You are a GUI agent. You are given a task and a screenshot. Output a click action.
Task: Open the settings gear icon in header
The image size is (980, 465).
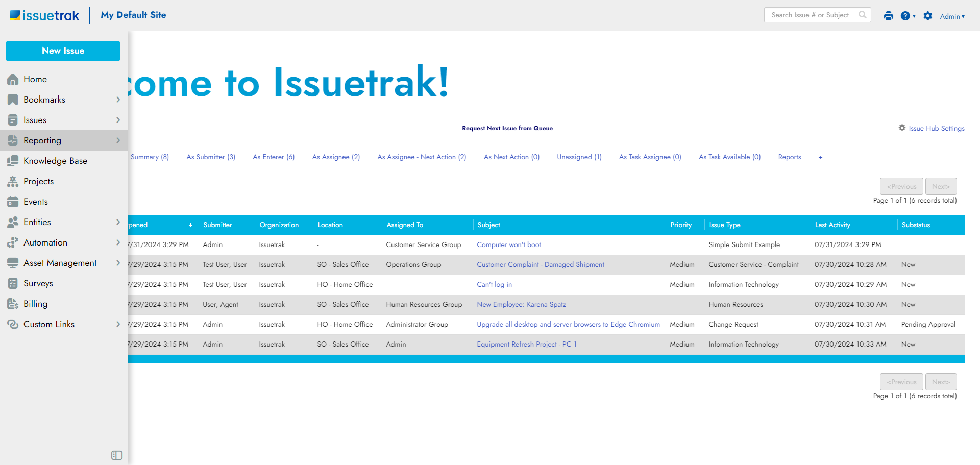[x=928, y=16]
